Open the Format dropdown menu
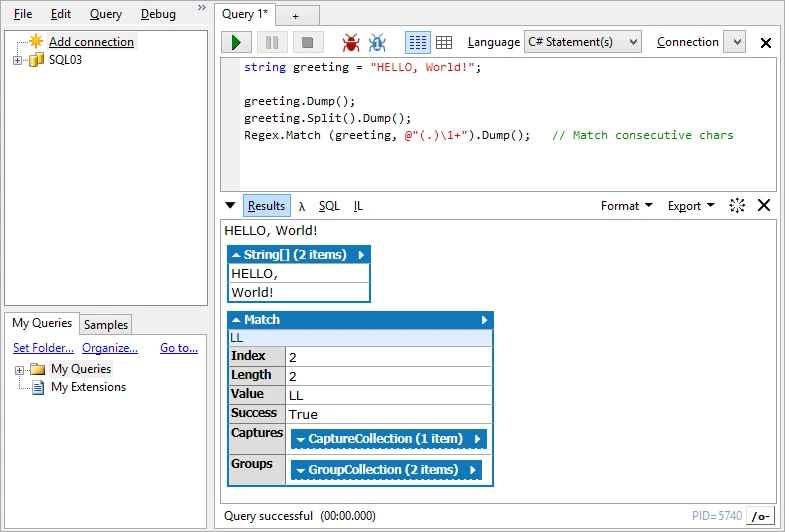The height and width of the screenshot is (532, 785). pyautogui.click(x=626, y=206)
